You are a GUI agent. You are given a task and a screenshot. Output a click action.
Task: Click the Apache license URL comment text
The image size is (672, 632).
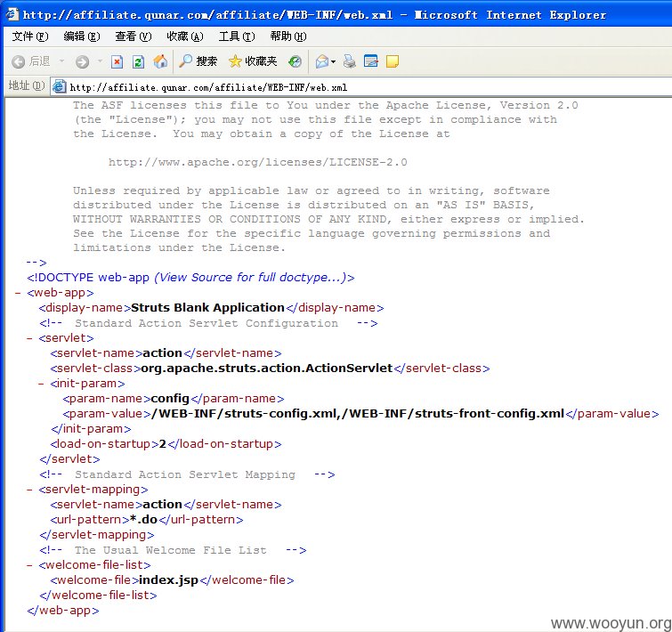[257, 162]
